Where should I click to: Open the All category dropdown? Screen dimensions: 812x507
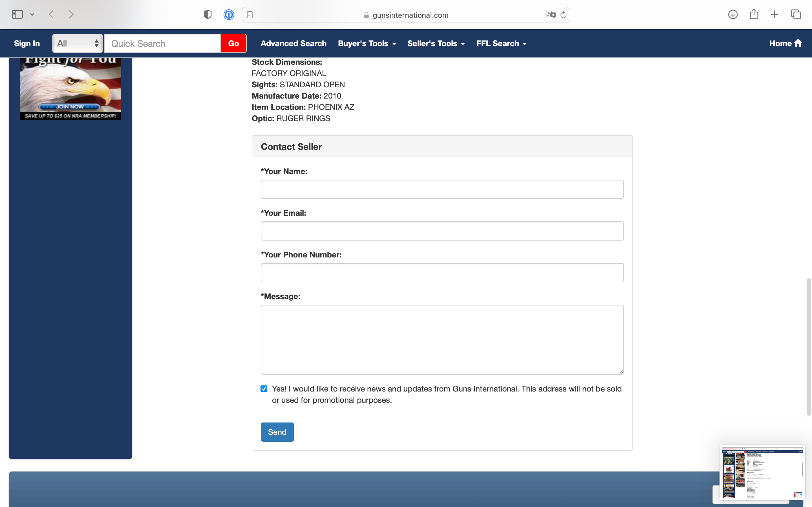click(77, 43)
